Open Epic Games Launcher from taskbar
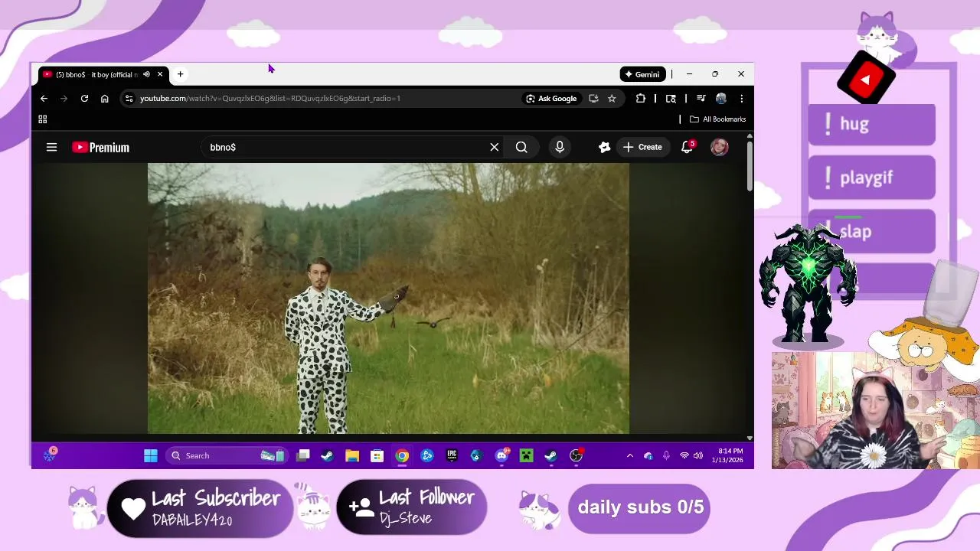The image size is (980, 551). pyautogui.click(x=452, y=455)
